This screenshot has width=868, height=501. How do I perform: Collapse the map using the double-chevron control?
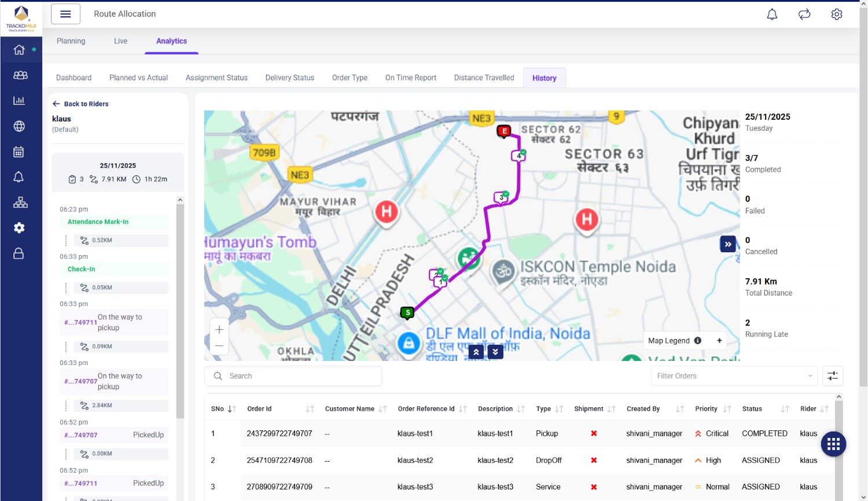click(476, 351)
